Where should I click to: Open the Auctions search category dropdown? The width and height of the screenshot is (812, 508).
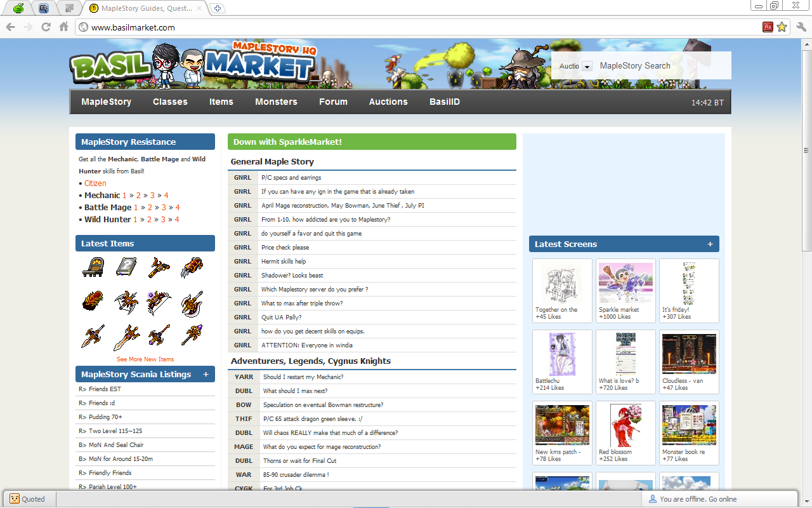tap(586, 67)
